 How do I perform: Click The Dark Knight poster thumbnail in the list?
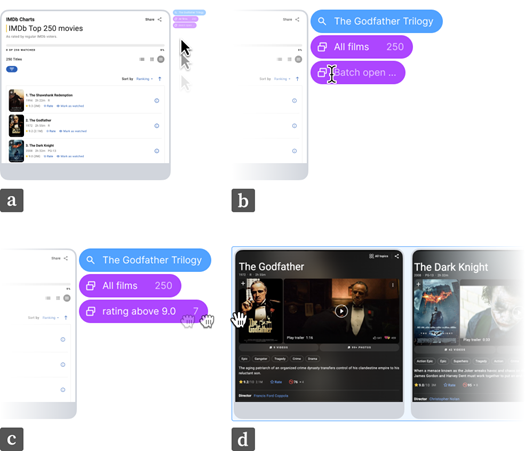[x=16, y=151]
